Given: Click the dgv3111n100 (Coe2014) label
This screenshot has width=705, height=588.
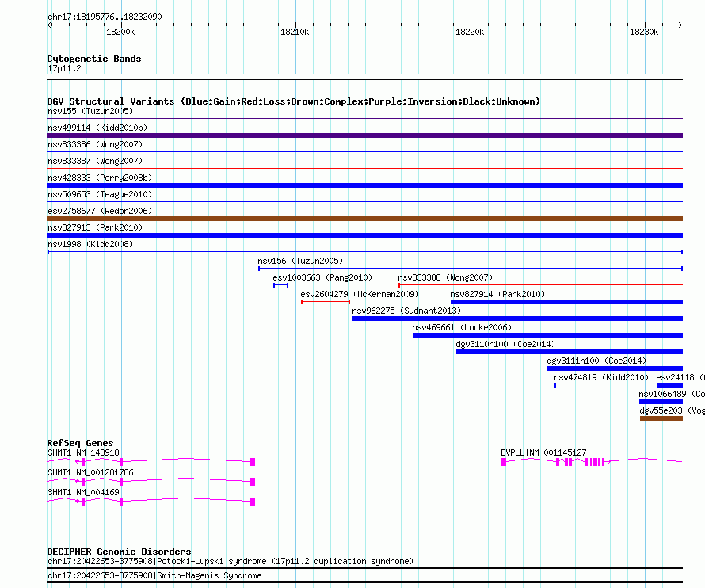Looking at the screenshot, I should pos(596,361).
